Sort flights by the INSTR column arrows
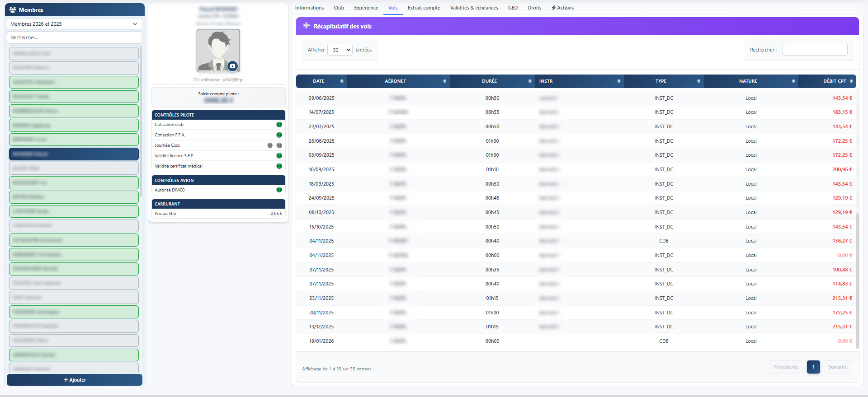Image resolution: width=868 pixels, height=397 pixels. (x=619, y=81)
